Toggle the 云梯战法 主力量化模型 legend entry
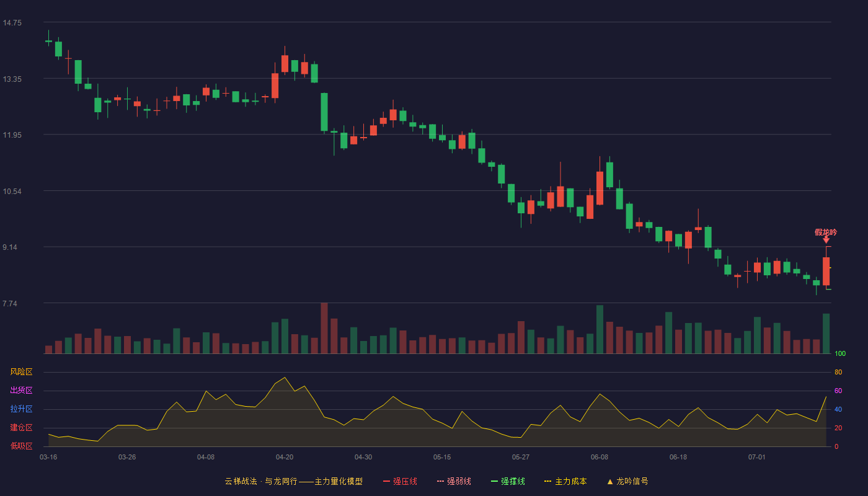 [293, 481]
